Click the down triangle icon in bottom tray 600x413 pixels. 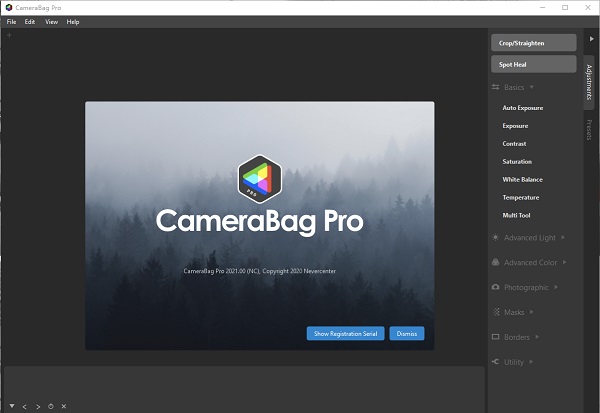(x=12, y=406)
